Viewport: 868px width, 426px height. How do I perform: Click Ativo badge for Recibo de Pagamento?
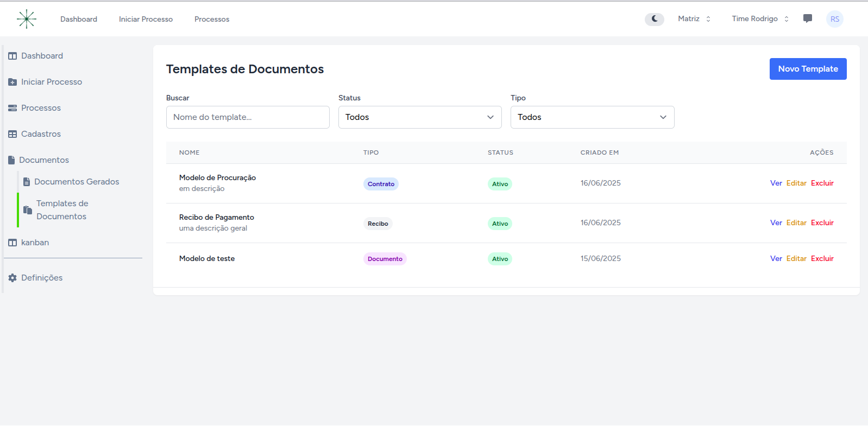point(500,224)
